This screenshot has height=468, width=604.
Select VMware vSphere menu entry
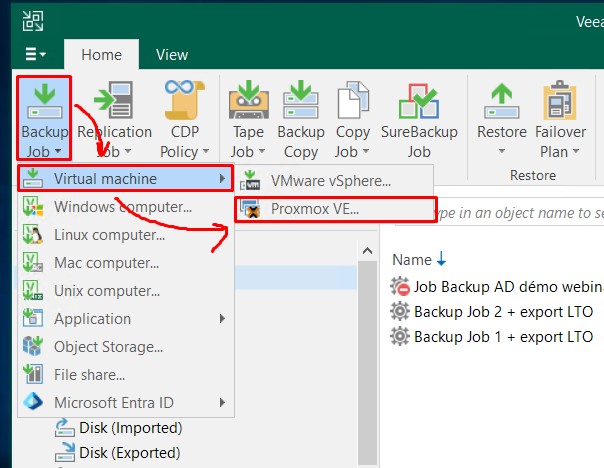click(330, 181)
